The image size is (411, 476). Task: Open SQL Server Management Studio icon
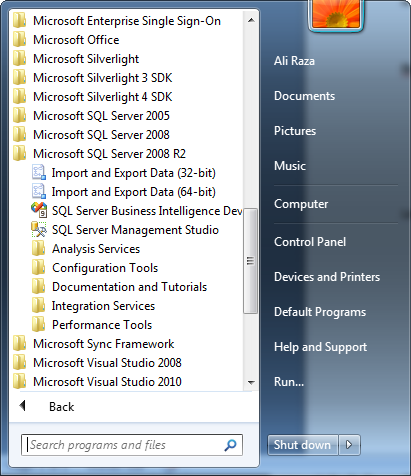(x=39, y=230)
